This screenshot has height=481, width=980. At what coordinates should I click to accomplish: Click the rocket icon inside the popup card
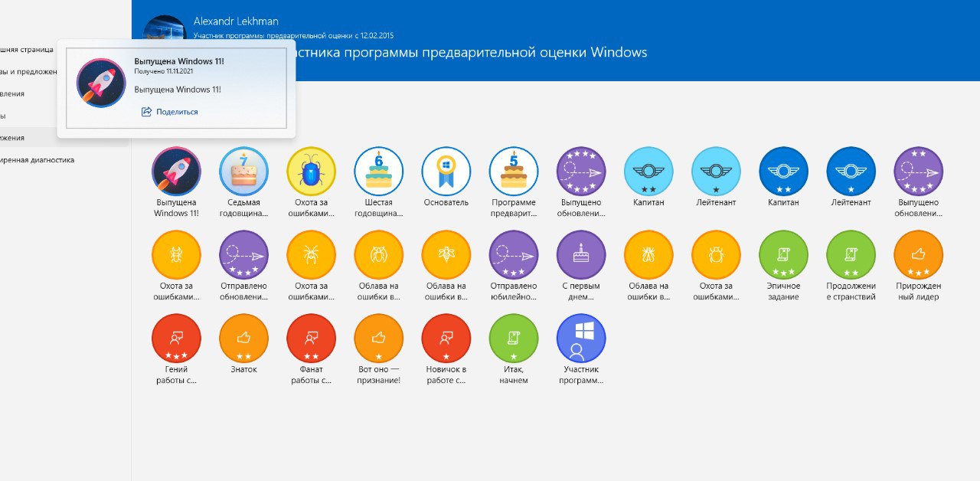click(x=101, y=83)
